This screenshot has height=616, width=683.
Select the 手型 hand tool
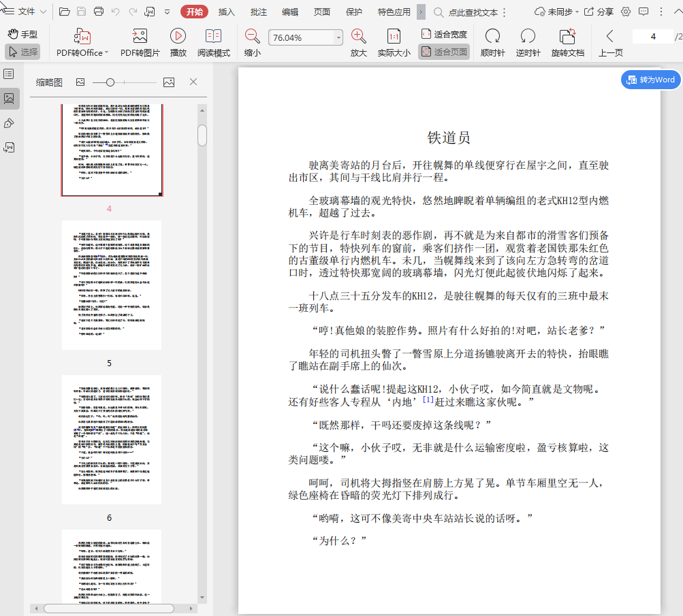22,34
